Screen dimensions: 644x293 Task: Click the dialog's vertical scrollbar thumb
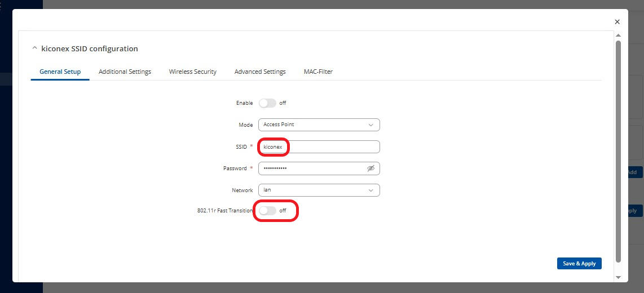click(x=618, y=146)
